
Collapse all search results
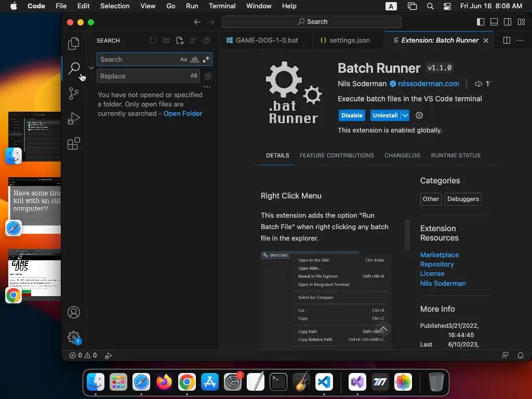pyautogui.click(x=207, y=41)
